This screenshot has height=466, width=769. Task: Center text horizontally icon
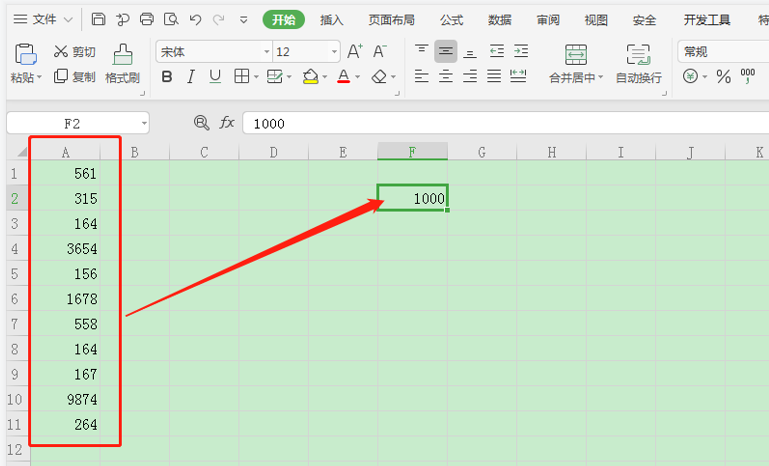(x=445, y=76)
